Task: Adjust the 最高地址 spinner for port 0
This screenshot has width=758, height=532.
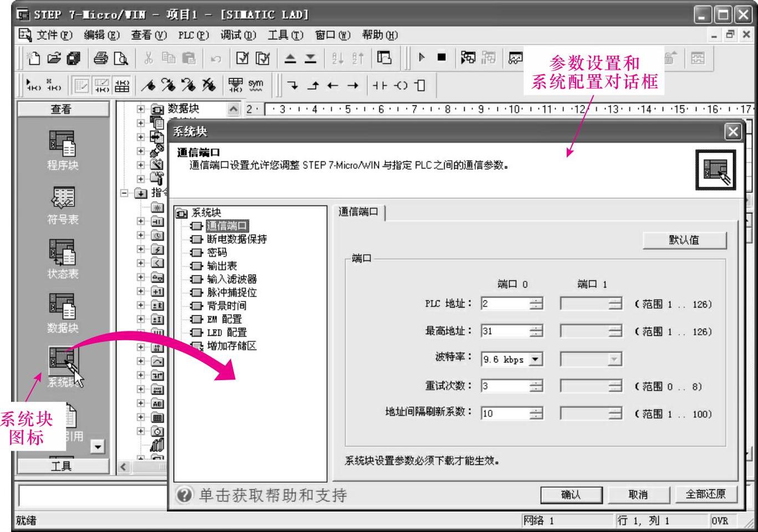Action: point(536,331)
